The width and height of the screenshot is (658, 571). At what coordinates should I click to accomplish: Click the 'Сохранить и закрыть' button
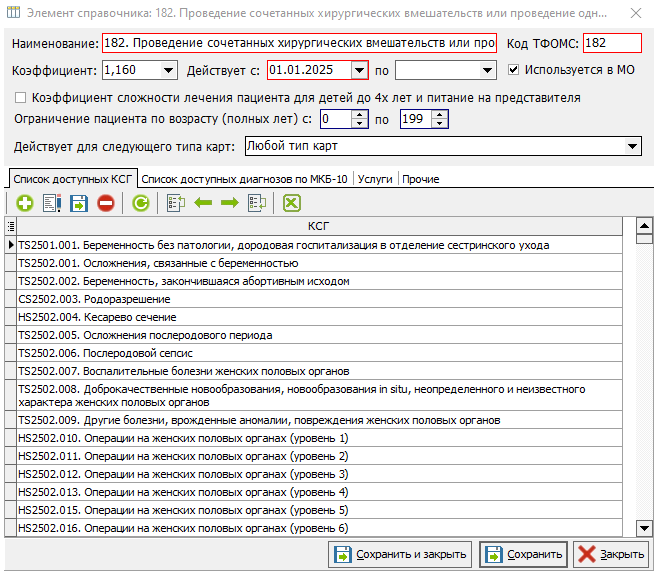point(400,554)
